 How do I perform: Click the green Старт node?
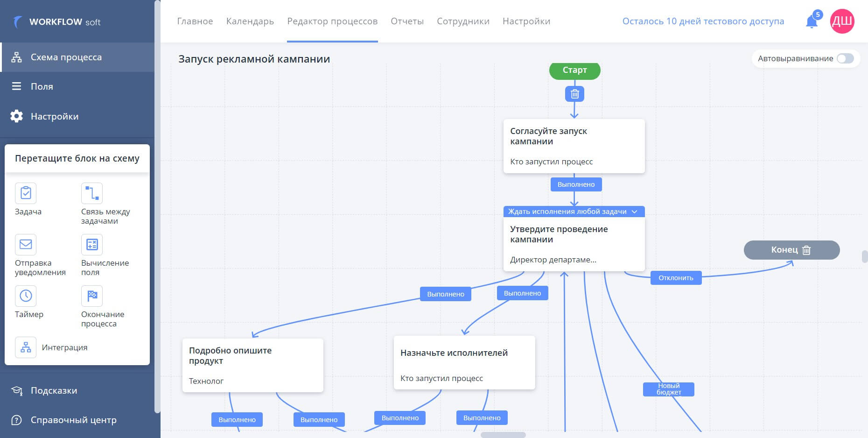click(x=575, y=70)
